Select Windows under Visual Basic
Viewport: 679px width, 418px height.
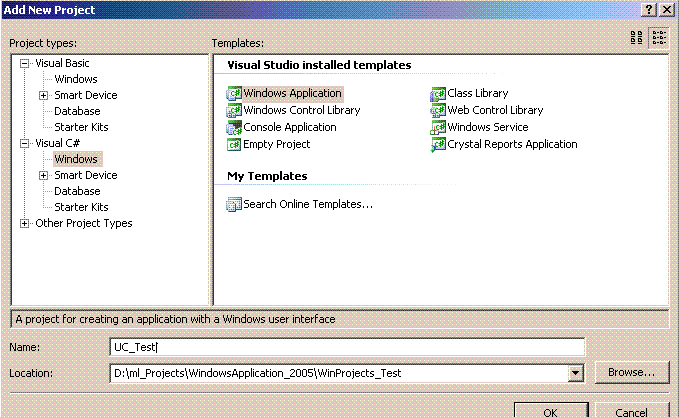76,79
